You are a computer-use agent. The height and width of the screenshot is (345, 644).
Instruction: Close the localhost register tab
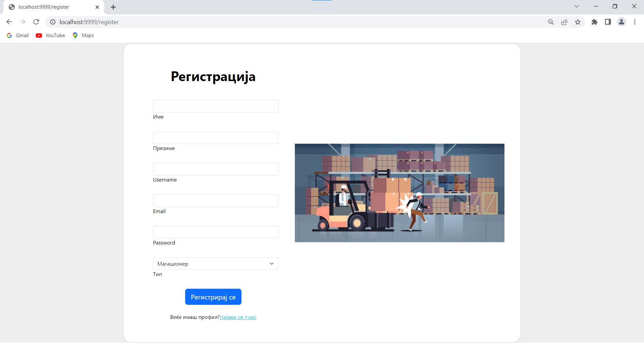(x=97, y=7)
